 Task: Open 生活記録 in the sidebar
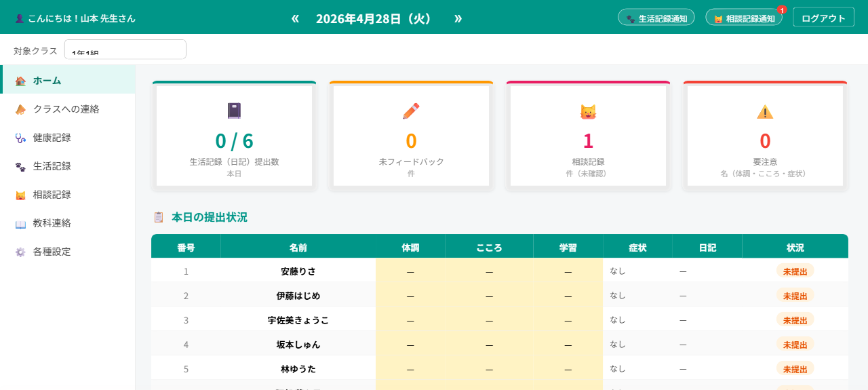click(x=68, y=165)
